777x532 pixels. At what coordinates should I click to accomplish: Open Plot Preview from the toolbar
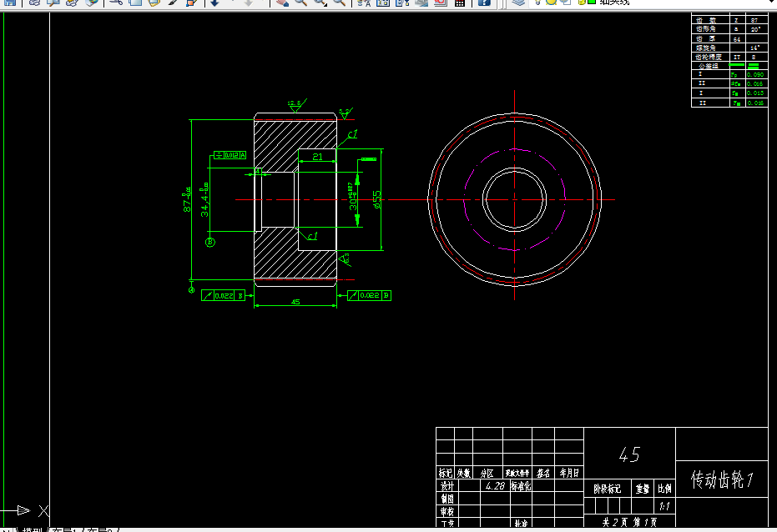[x=53, y=3]
